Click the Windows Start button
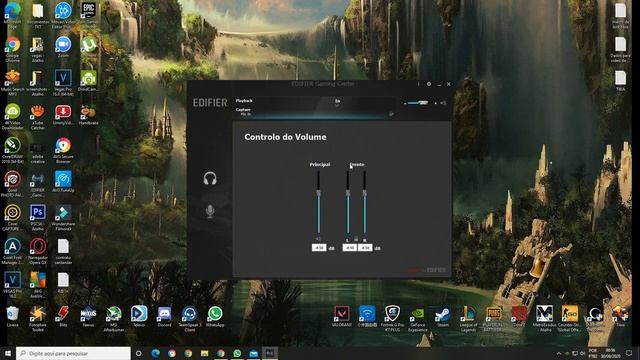This screenshot has width=640, height=360. (x=8, y=353)
